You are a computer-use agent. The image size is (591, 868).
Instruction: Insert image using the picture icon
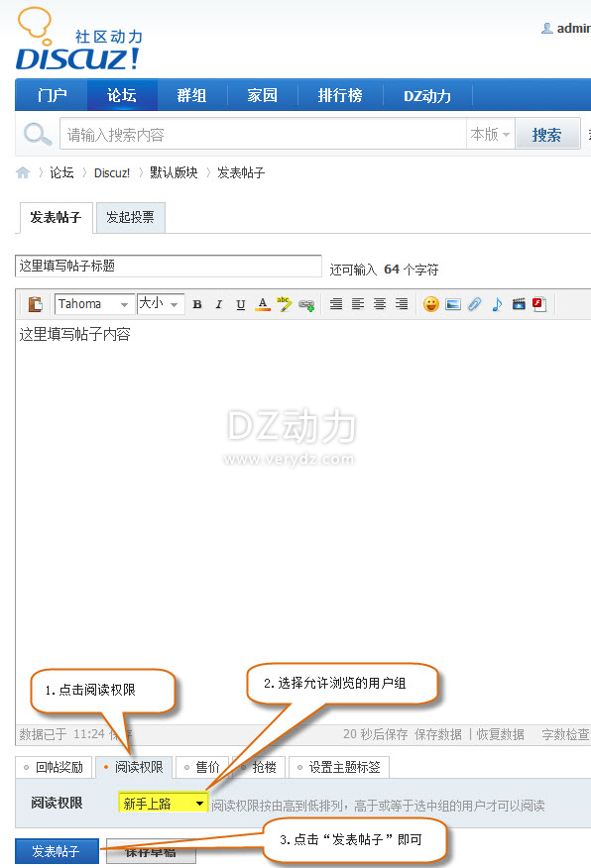tap(453, 304)
